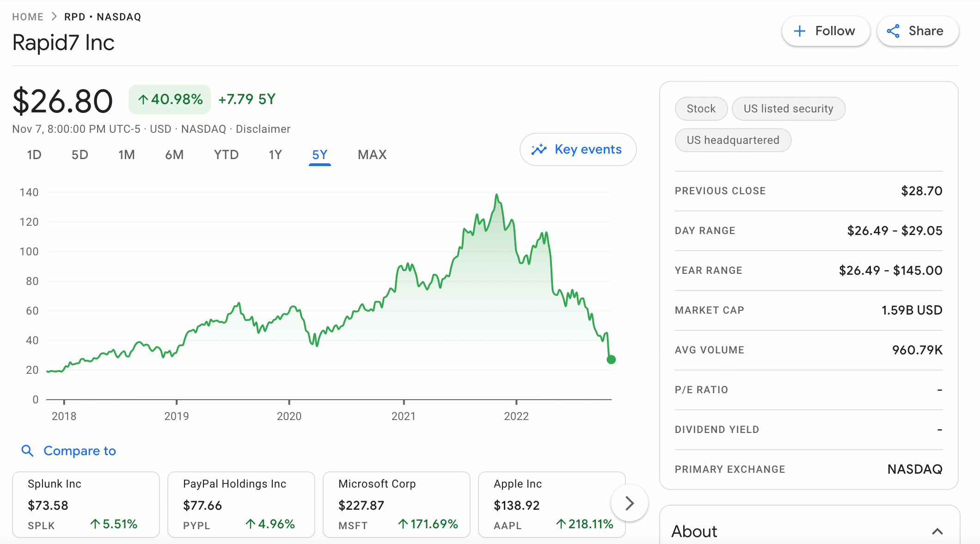Open the Splunk Inc comparison card
Viewport: 980px width, 544px height.
(x=86, y=504)
